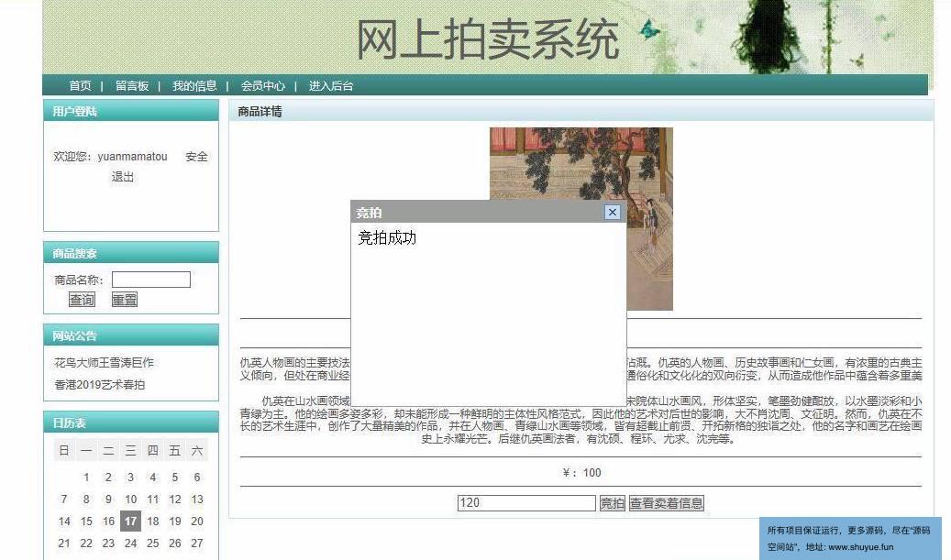Viewport: 951px width, 560px height.
Task: Click the 用户登陆 panel header
Action: click(x=131, y=111)
